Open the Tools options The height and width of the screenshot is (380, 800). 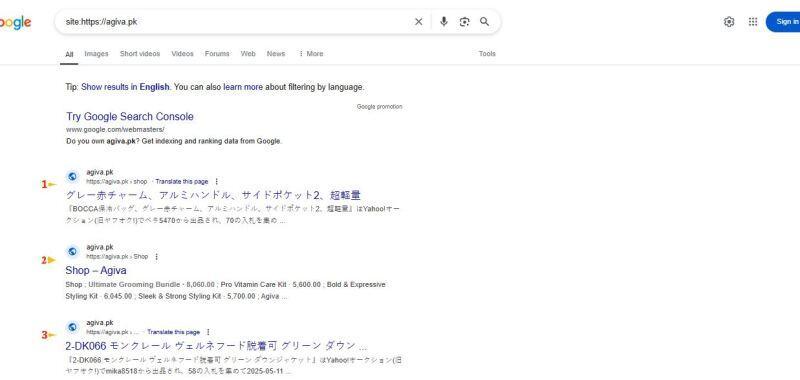click(487, 54)
